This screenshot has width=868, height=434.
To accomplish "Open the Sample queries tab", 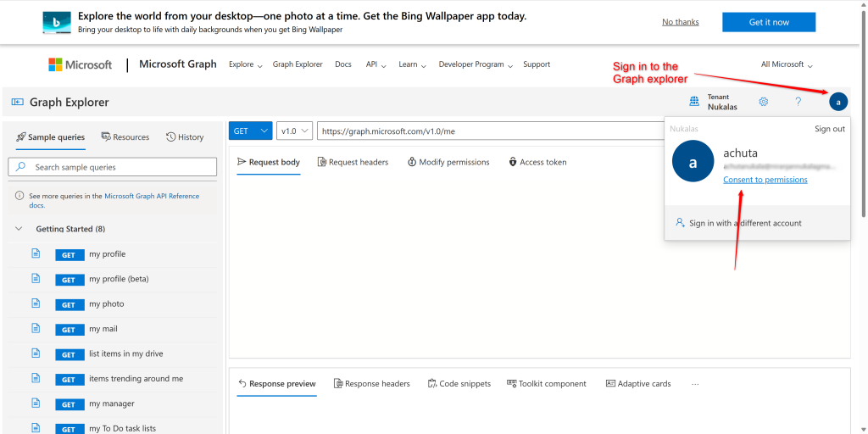I will point(50,137).
